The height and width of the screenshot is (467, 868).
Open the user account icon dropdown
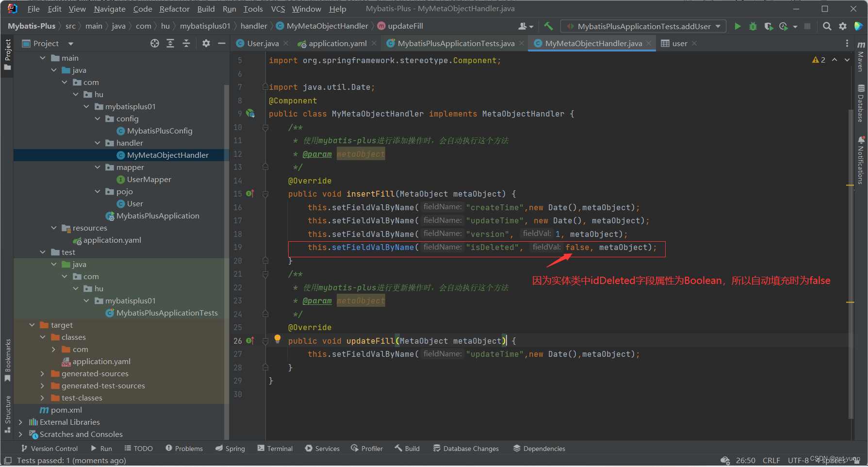[525, 26]
